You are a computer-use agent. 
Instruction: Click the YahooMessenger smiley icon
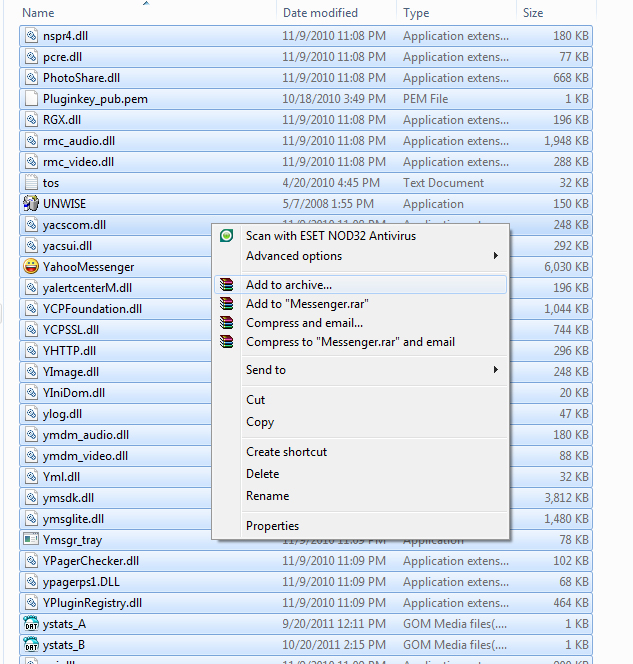pyautogui.click(x=31, y=266)
